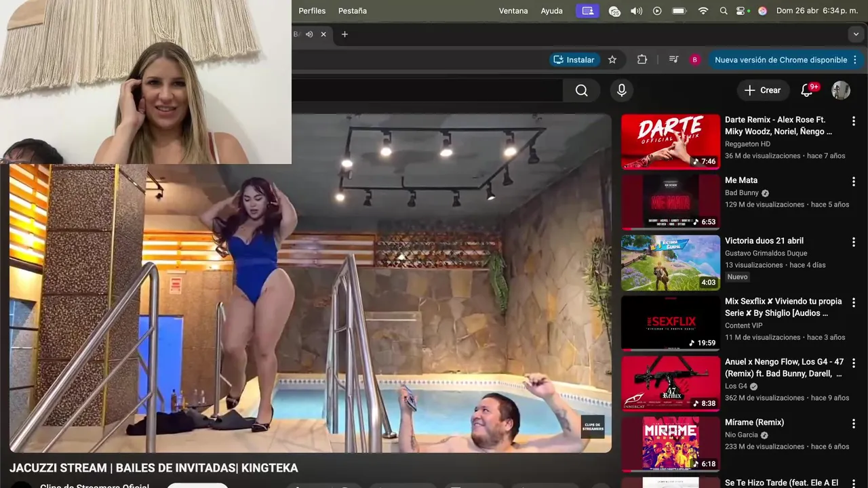Click the YouTube search field
Screen dimensions: 868x488
[427, 90]
